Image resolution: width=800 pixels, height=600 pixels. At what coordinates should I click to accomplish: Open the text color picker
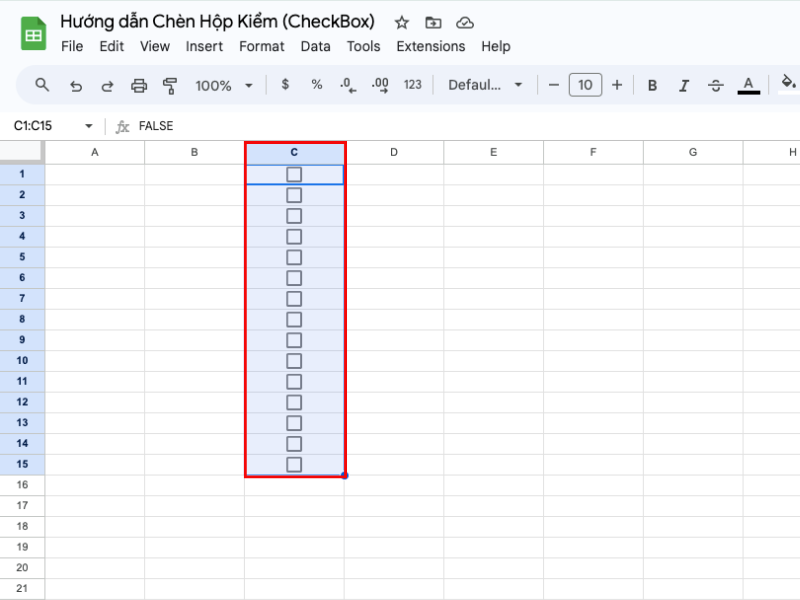pyautogui.click(x=748, y=85)
